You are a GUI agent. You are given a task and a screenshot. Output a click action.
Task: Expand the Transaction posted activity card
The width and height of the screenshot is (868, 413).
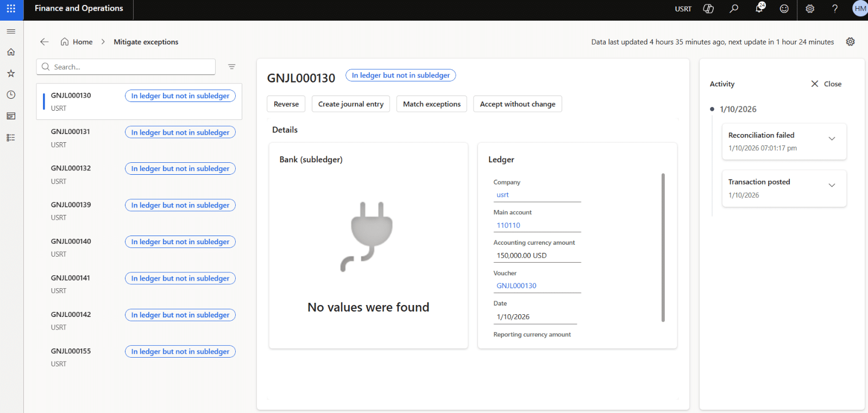[832, 186]
